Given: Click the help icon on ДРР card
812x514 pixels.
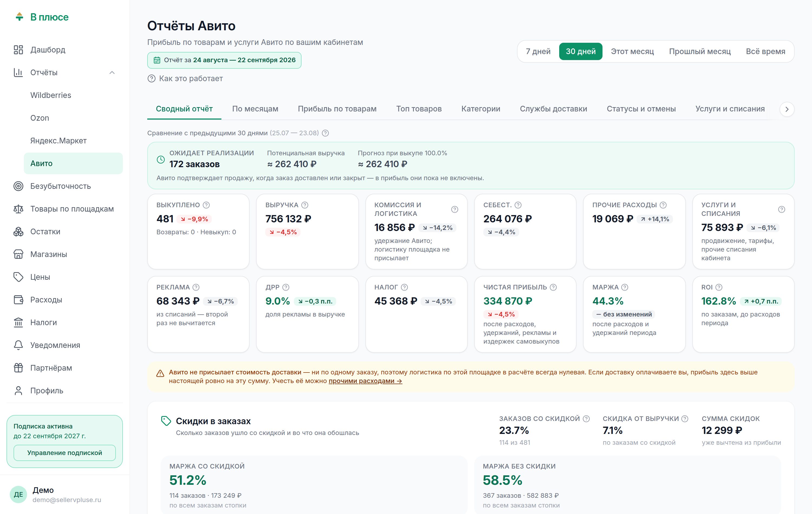Looking at the screenshot, I should [286, 287].
